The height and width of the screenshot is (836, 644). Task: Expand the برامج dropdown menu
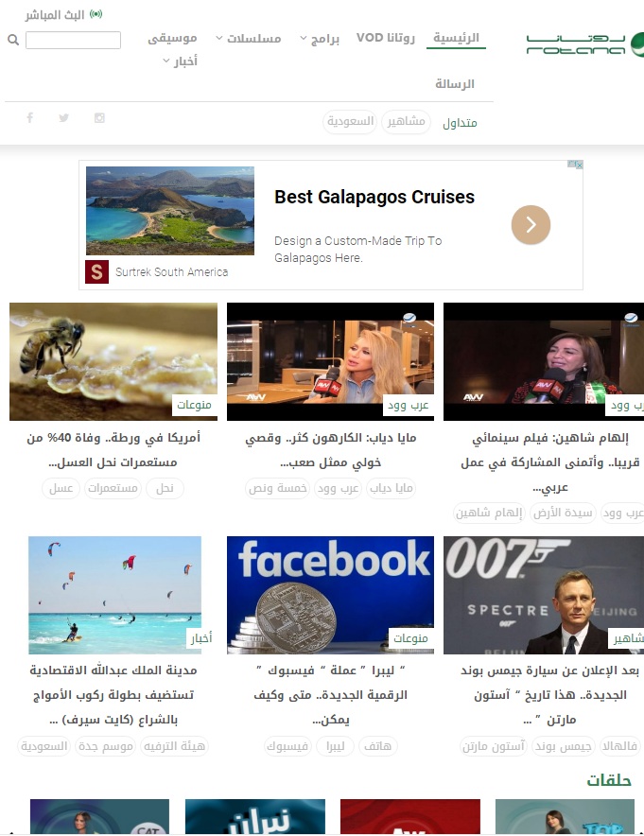[x=320, y=39]
